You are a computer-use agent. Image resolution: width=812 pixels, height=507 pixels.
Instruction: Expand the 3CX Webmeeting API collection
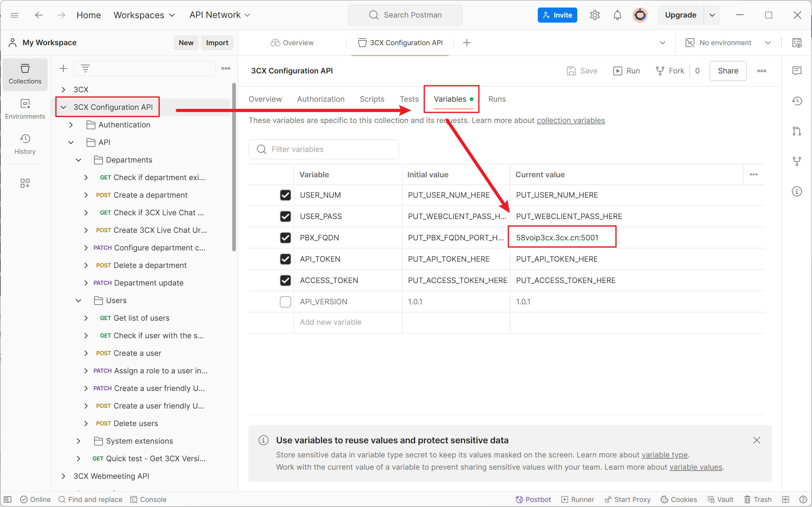click(63, 476)
